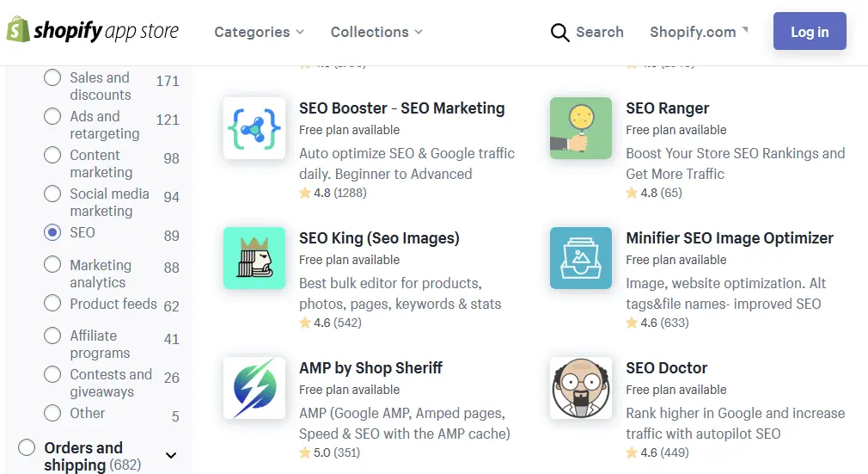This screenshot has height=474, width=868.
Task: Click SEO Ranger description text
Action: click(x=735, y=163)
